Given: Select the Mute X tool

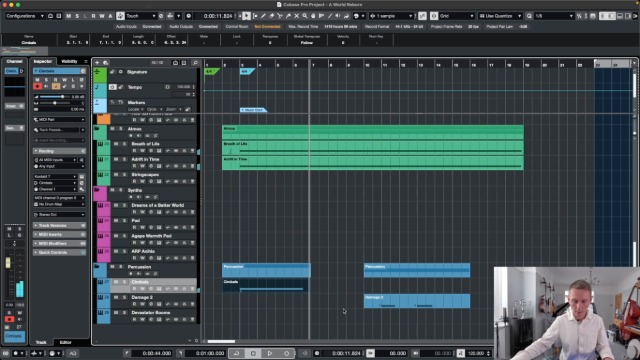Looking at the screenshot, I should point(296,16).
